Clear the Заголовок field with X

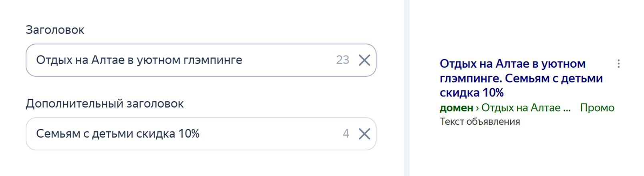tap(364, 60)
